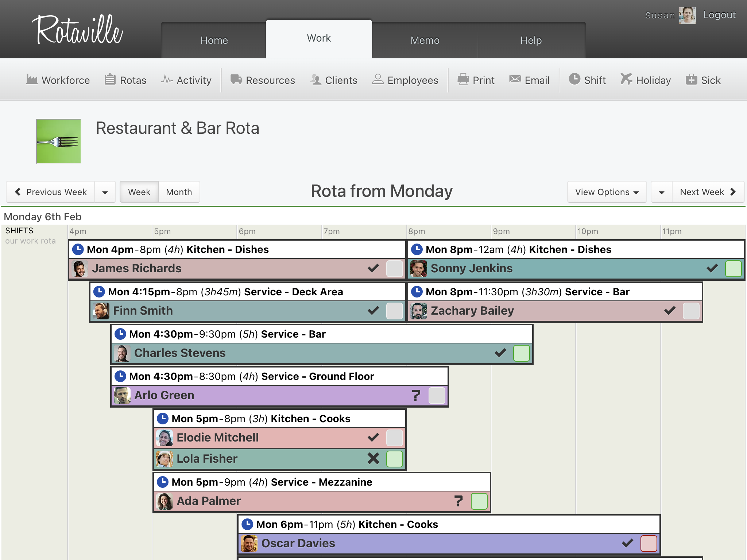This screenshot has width=747, height=560.
Task: Click the Rotas clipboard icon
Action: pos(110,79)
